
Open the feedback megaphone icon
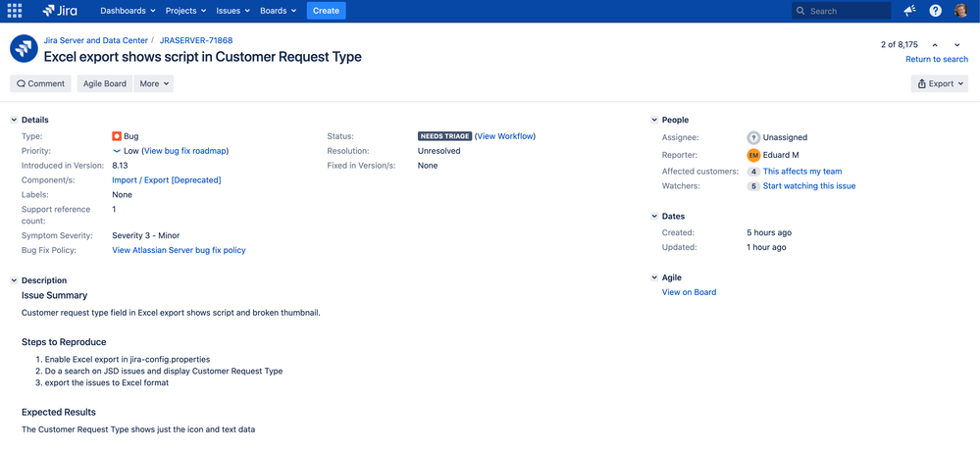pos(910,11)
